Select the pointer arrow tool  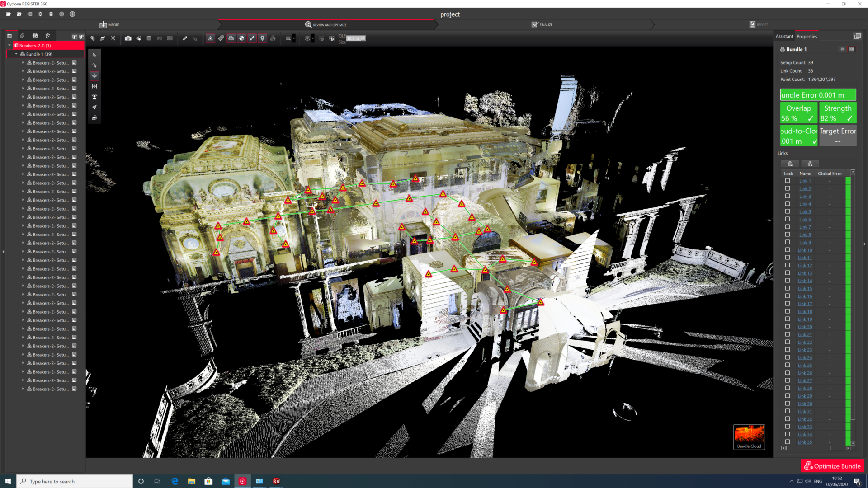(x=94, y=55)
